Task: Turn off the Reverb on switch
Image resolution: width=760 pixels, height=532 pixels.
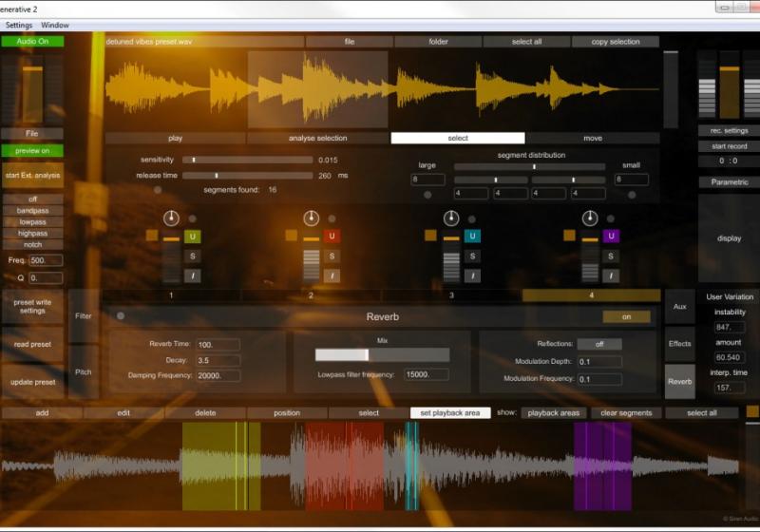Action: 626,316
